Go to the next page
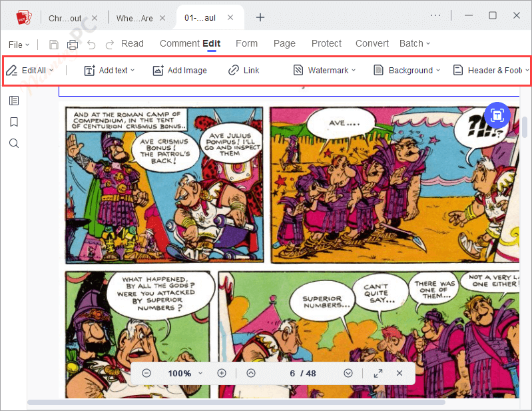Viewport: 532px width, 411px height. pos(348,373)
